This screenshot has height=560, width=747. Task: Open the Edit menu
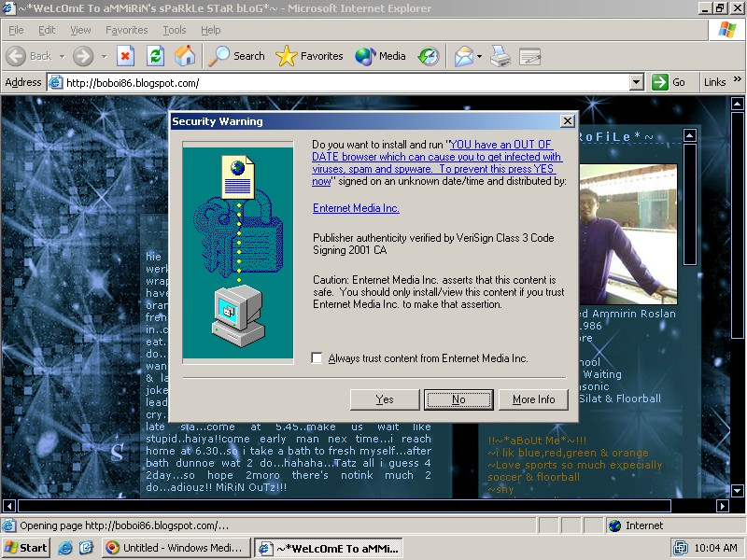tap(47, 30)
